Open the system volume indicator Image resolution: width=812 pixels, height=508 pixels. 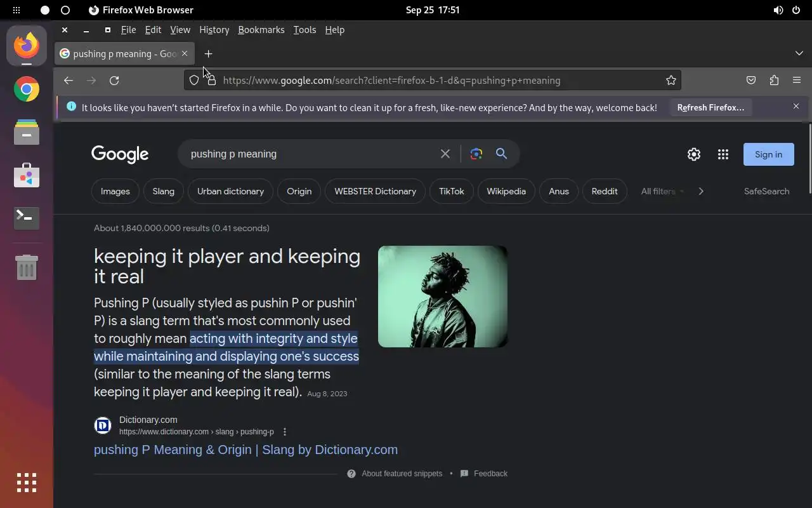778,10
